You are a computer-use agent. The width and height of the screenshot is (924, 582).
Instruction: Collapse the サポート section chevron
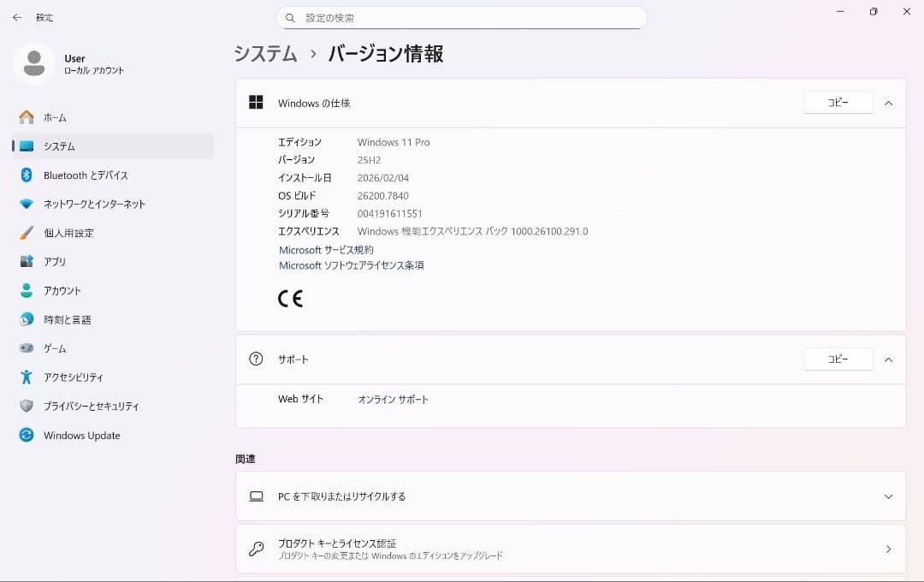(x=888, y=359)
